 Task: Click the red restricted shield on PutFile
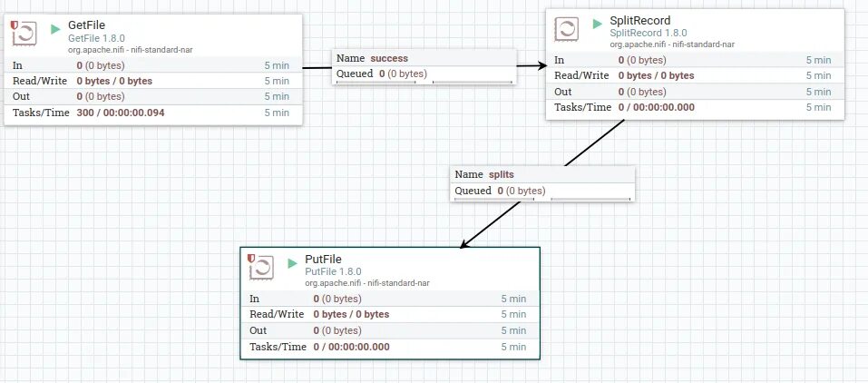[251, 259]
